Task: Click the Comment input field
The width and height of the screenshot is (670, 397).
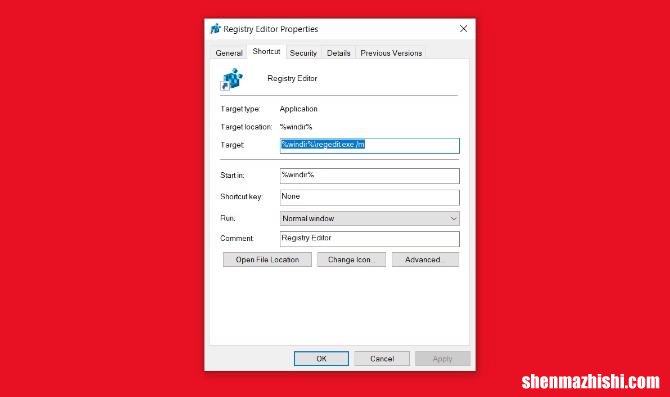Action: 370,239
